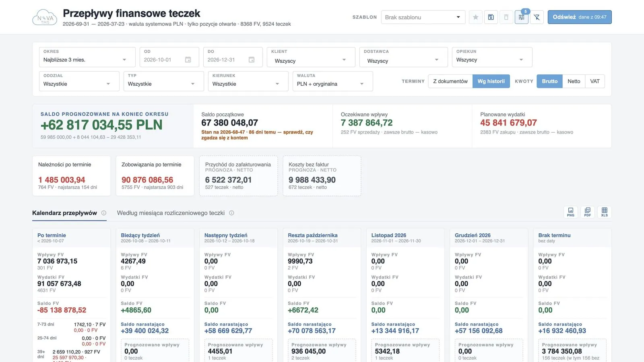Save template with floppy disk icon
This screenshot has height=362, width=644.
pyautogui.click(x=491, y=17)
